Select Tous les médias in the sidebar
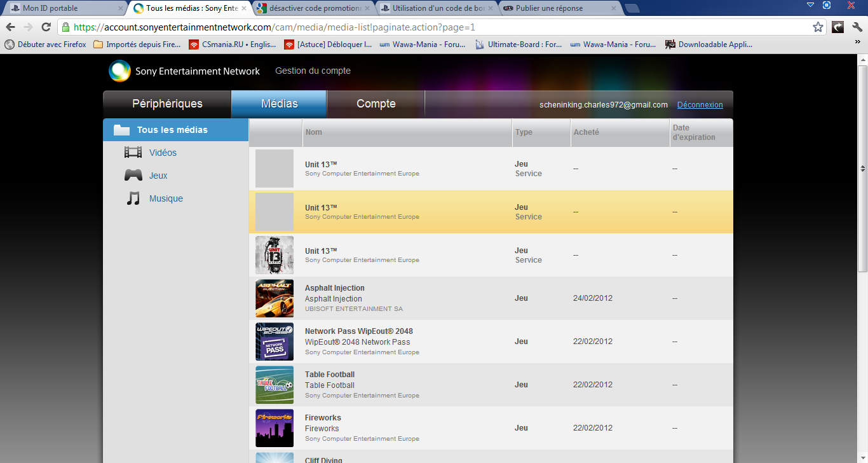The image size is (868, 463). point(176,130)
